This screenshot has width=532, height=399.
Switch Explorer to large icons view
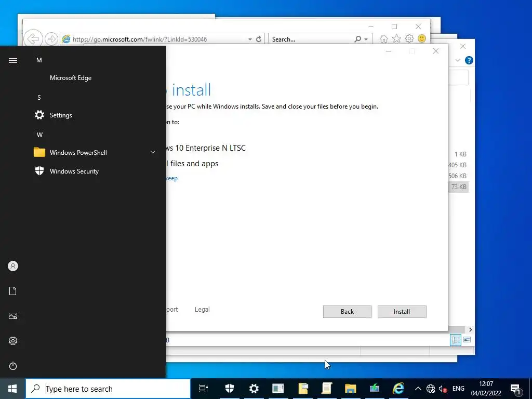[x=467, y=340]
